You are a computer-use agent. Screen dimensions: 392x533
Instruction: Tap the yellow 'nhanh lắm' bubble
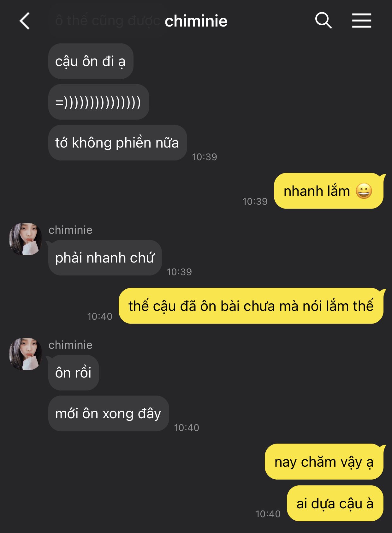click(x=329, y=191)
